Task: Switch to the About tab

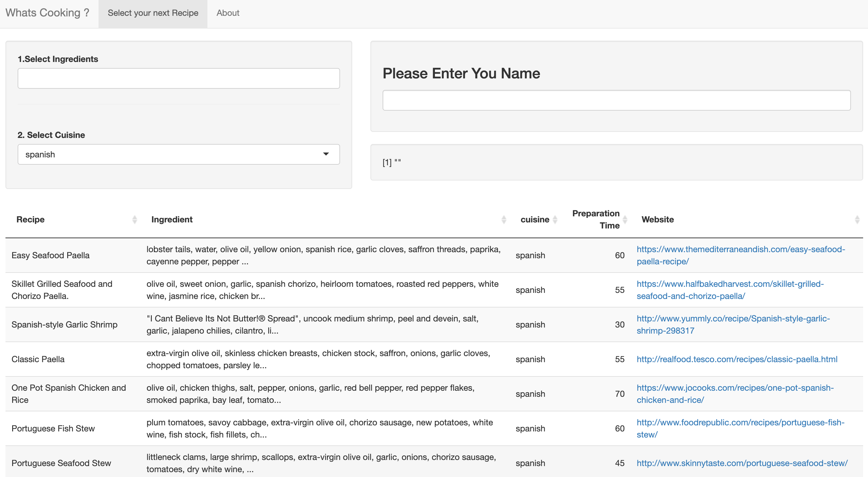Action: (228, 13)
